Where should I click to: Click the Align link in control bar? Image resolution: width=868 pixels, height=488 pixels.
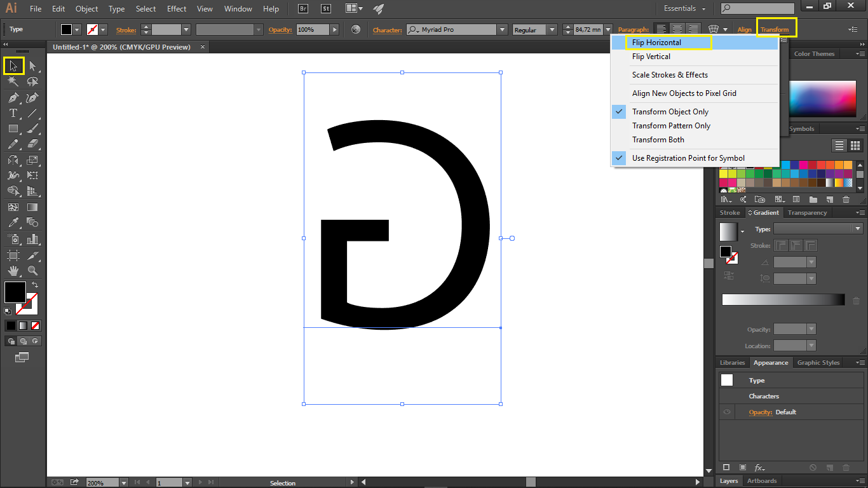click(x=744, y=30)
